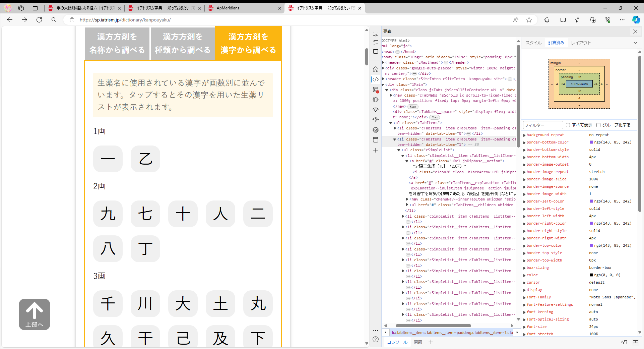Open DevTools Welcome home icon
The height and width of the screenshot is (349, 644).
pos(376,69)
